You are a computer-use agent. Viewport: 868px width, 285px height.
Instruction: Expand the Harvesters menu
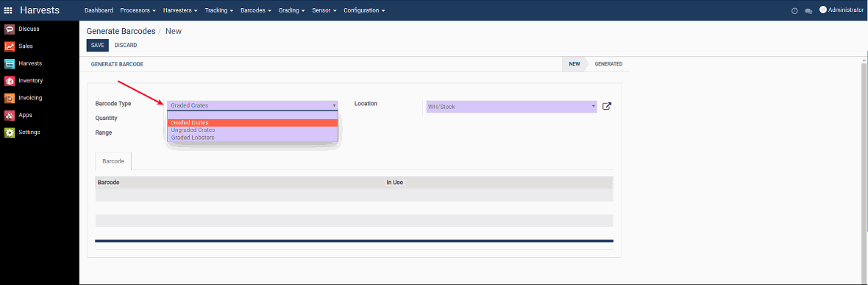point(180,10)
